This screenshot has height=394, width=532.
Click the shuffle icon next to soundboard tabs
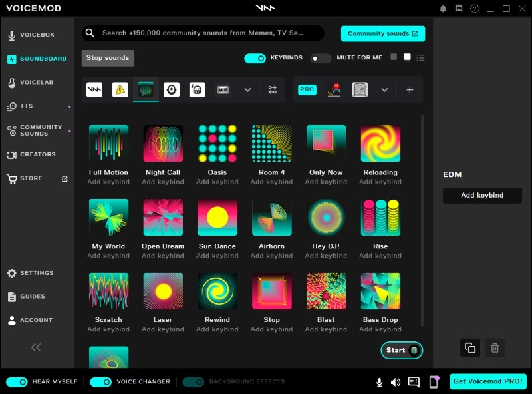pos(273,89)
